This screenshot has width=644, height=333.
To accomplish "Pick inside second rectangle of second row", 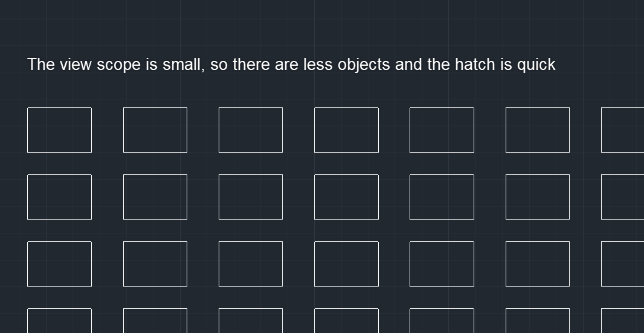I will point(155,197).
